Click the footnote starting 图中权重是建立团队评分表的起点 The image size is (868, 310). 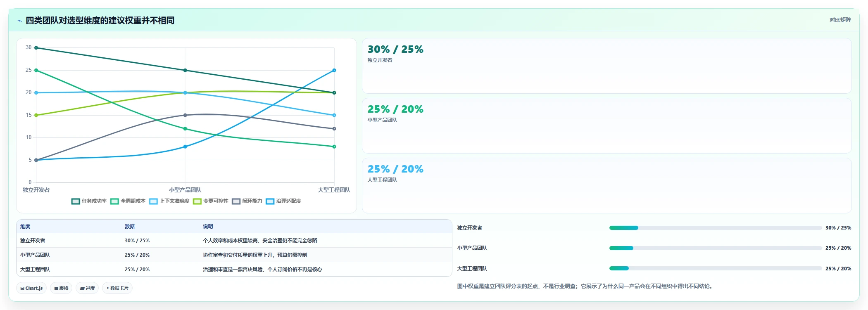point(586,286)
